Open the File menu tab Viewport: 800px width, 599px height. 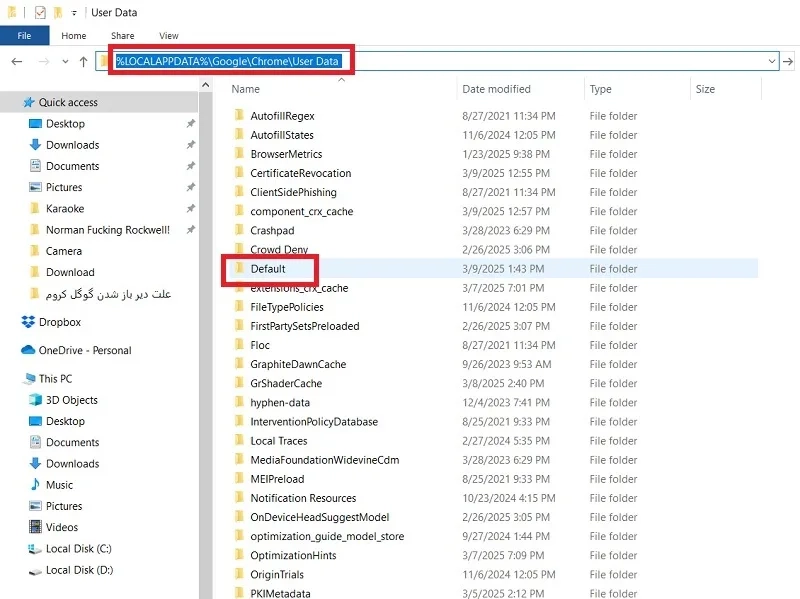24,36
